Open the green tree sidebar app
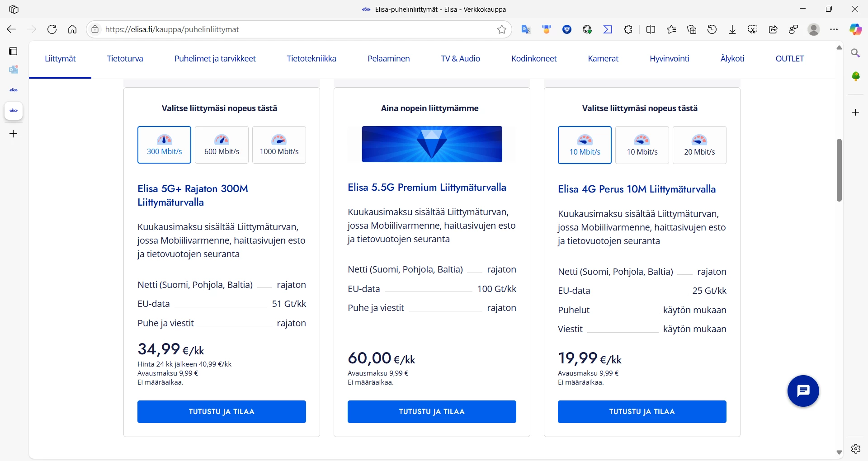 point(855,76)
